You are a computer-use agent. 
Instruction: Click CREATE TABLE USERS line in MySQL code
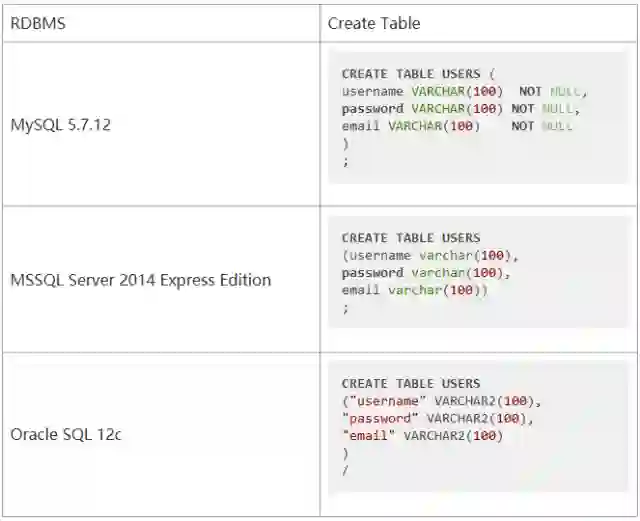(418, 74)
